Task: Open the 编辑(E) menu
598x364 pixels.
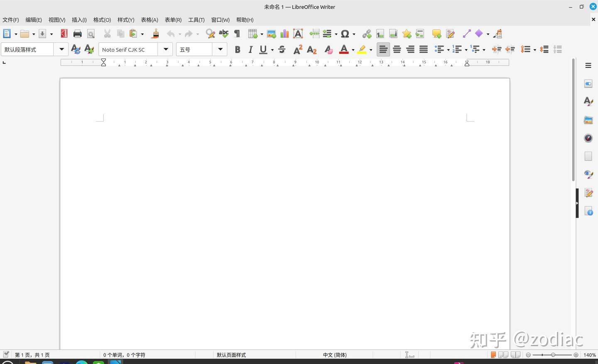Action: (34, 20)
